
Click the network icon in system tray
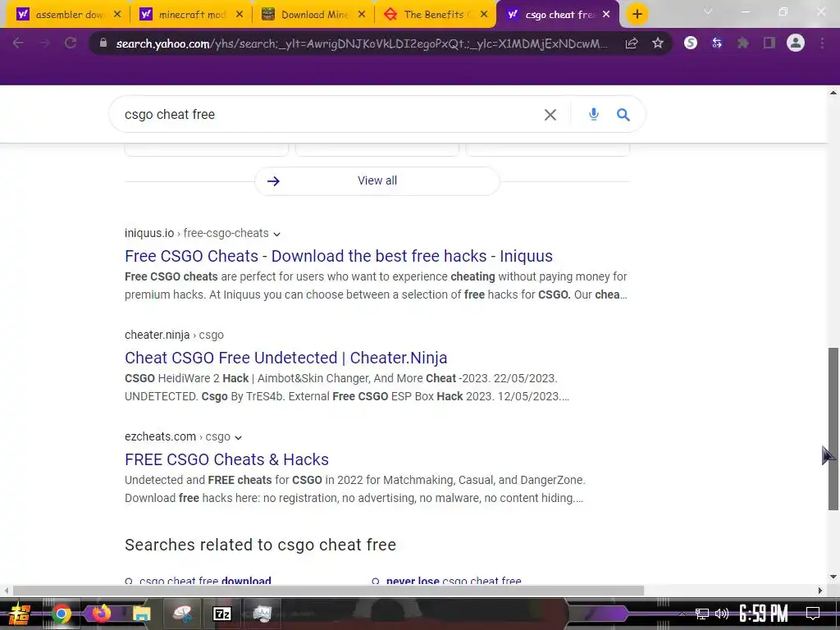click(702, 614)
